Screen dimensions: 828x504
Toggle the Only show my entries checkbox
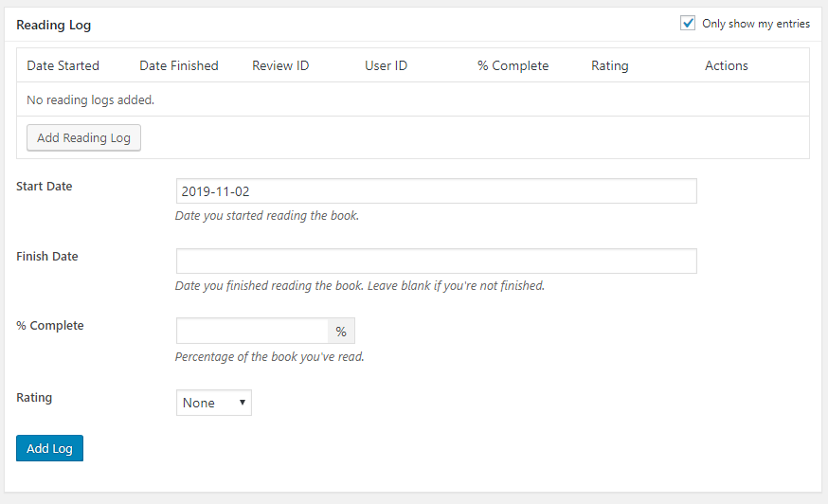[x=687, y=24]
